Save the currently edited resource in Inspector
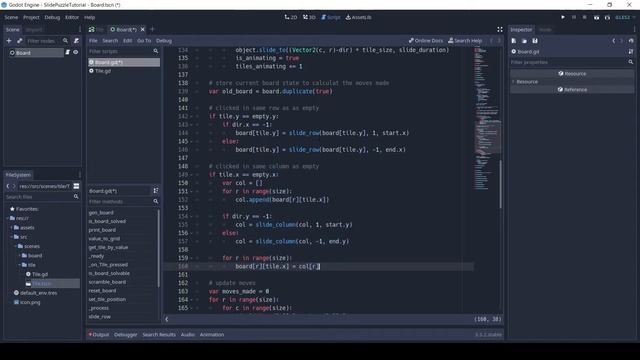Image resolution: width=640 pixels, height=360 pixels. [x=535, y=41]
